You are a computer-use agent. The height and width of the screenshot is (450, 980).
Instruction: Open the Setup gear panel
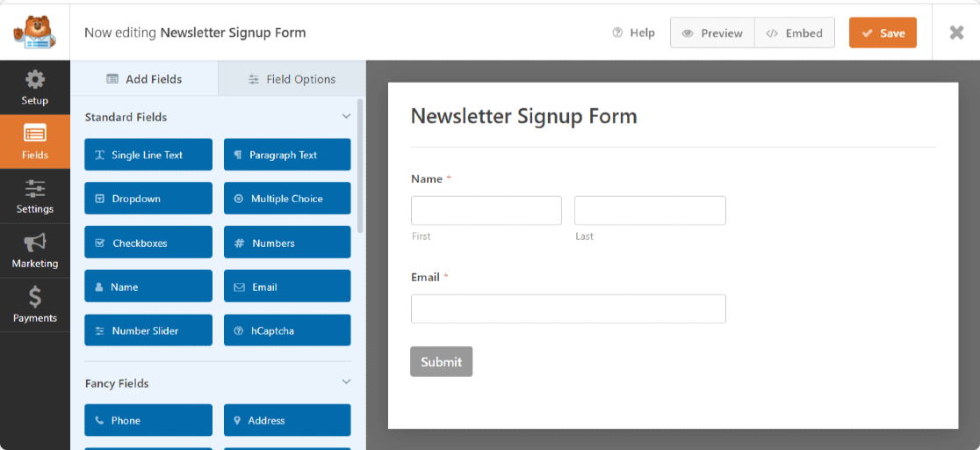tap(35, 88)
